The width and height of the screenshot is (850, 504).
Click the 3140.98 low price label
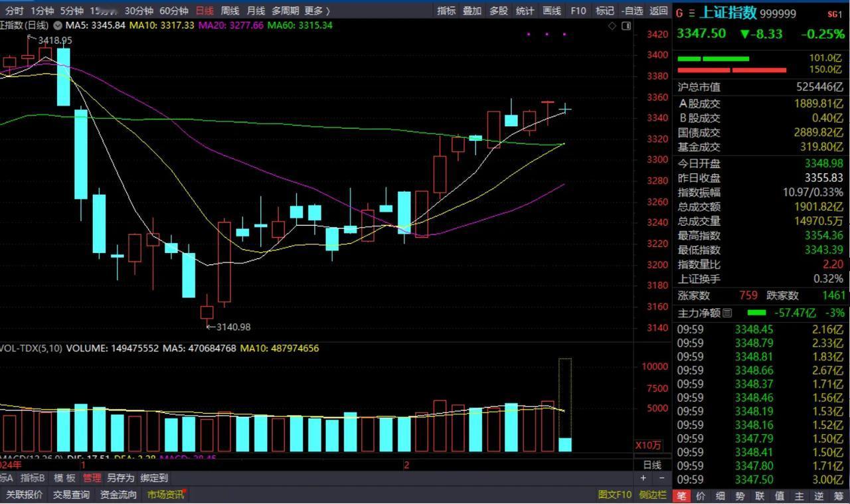point(233,327)
